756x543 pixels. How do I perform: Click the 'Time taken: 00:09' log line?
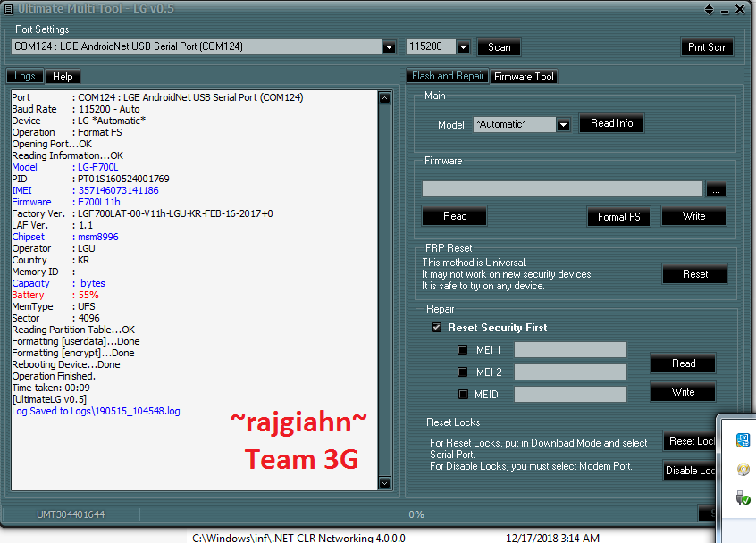(51, 388)
